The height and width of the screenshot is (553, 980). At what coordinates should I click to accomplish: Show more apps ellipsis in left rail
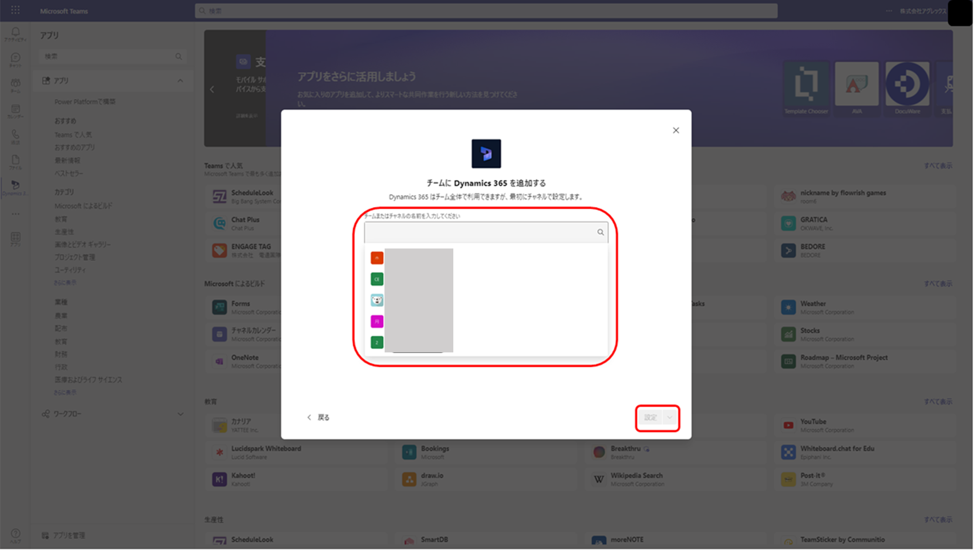click(16, 214)
